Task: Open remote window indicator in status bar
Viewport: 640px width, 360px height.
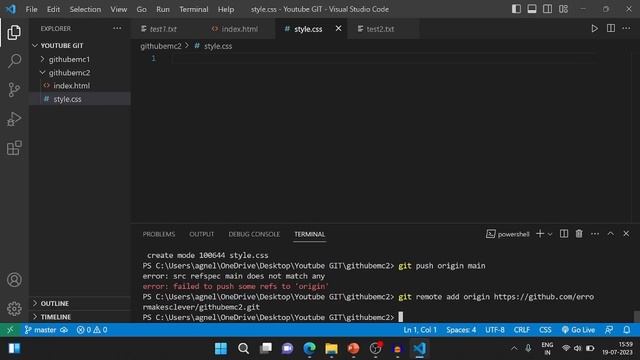Action: coord(10,330)
